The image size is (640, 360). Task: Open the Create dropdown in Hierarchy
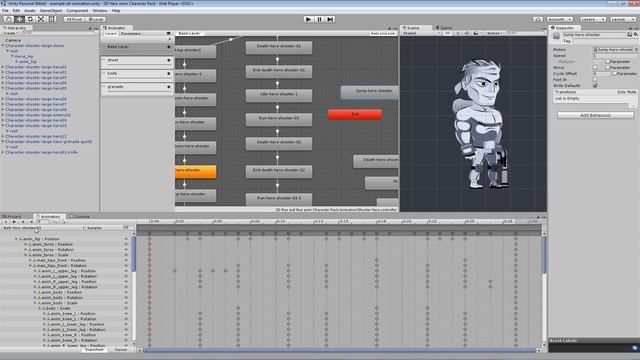pyautogui.click(x=10, y=33)
